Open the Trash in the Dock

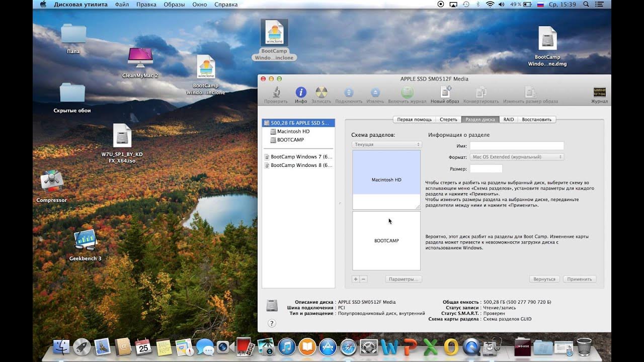coord(584,347)
